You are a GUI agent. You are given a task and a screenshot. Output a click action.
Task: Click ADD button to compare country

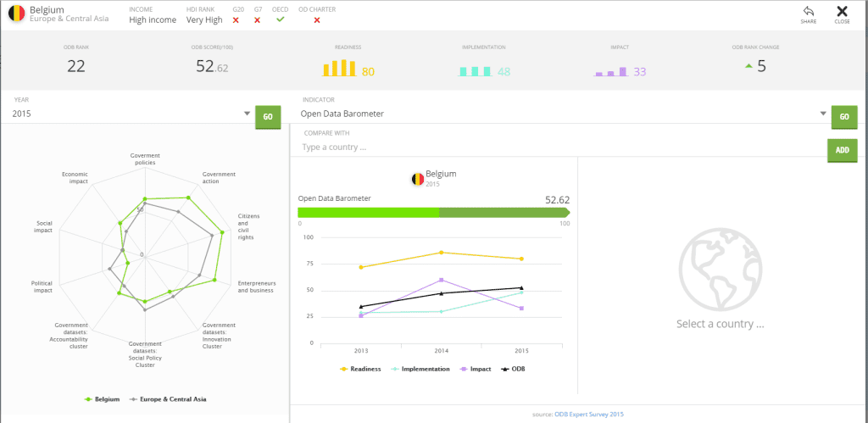click(842, 149)
